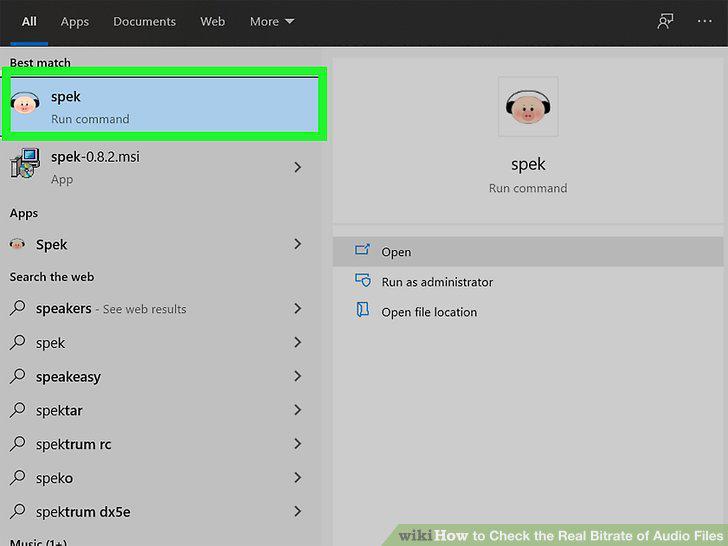The width and height of the screenshot is (728, 546).
Task: Expand the More dropdown filter
Action: coord(272,21)
